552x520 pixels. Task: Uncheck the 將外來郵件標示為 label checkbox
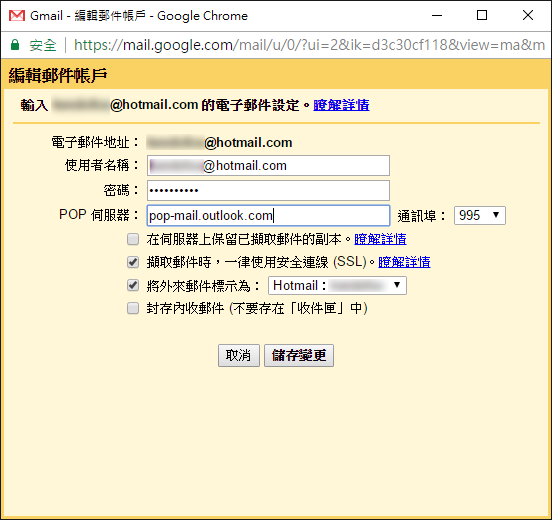(133, 285)
